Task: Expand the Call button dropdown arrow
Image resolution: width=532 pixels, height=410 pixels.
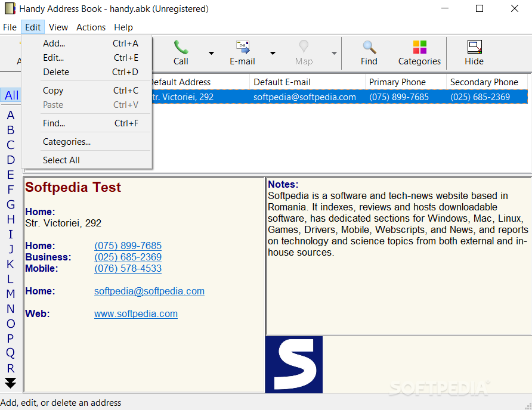Action: pyautogui.click(x=211, y=53)
